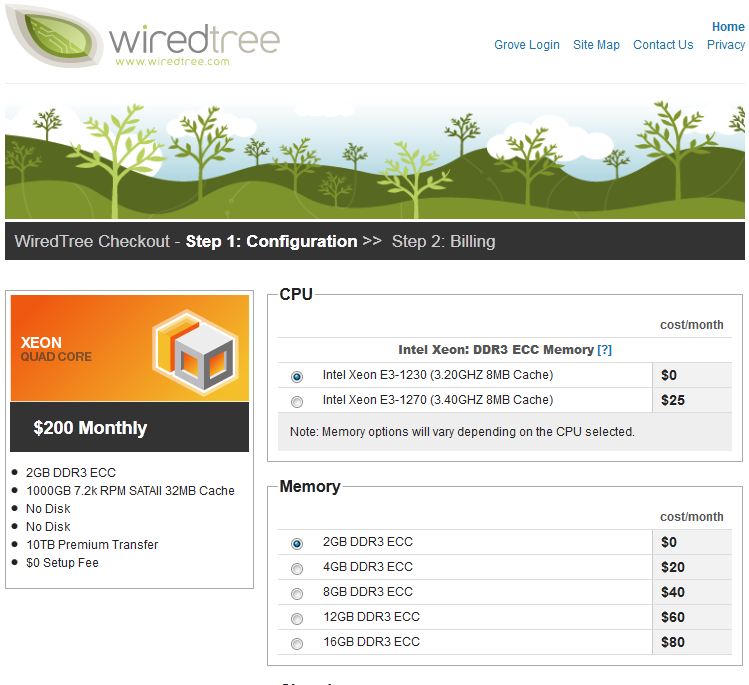This screenshot has width=749, height=685.
Task: Click the 2GB DDR3 ECC summary item
Action: pyautogui.click(x=71, y=472)
